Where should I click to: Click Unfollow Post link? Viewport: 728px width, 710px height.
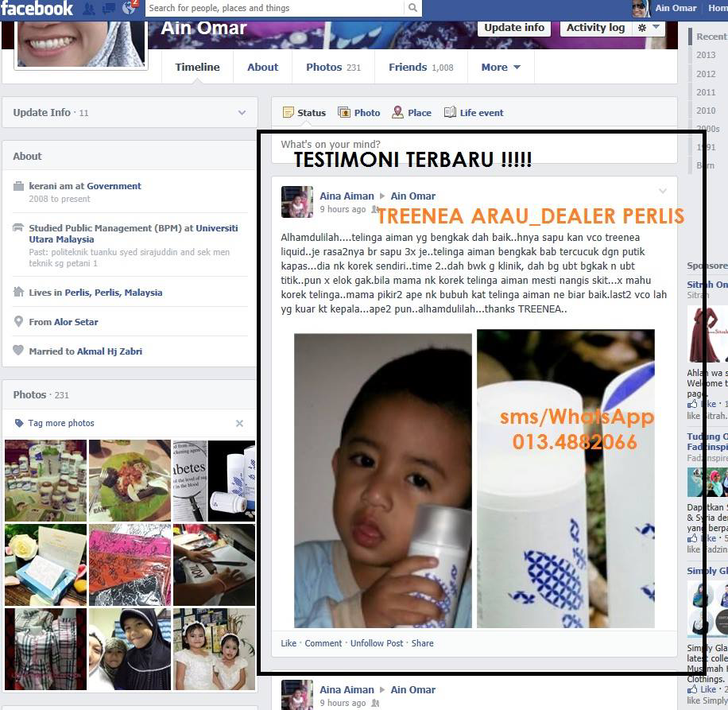[x=377, y=643]
